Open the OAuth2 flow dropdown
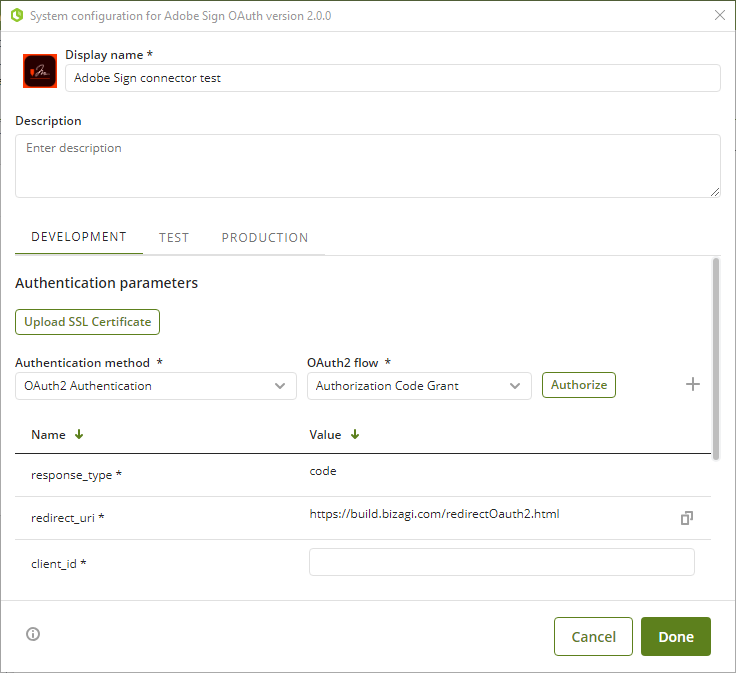 [x=419, y=386]
